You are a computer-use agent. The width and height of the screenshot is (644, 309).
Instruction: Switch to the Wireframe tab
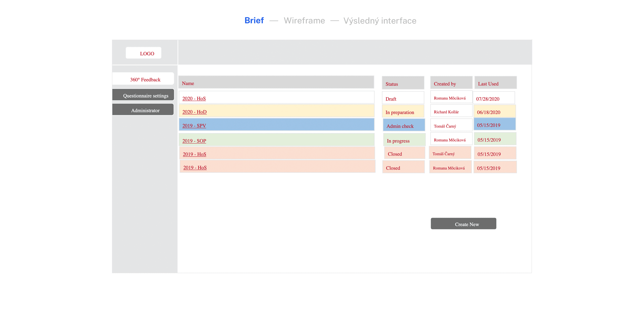pos(304,21)
